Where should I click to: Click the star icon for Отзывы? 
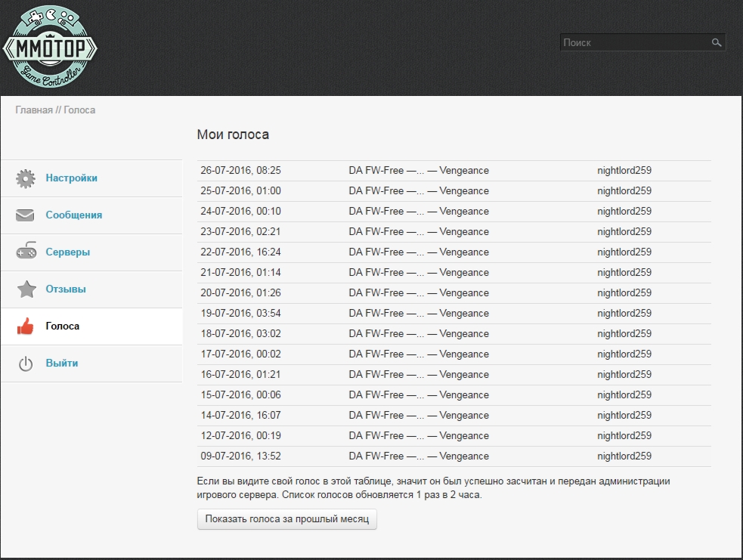(26, 289)
